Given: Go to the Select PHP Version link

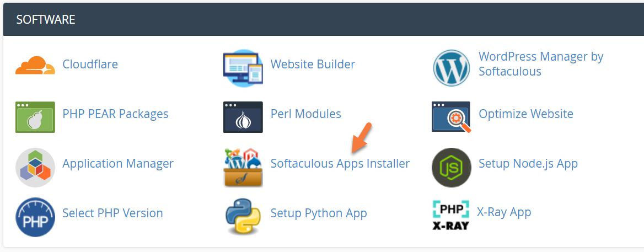Looking at the screenshot, I should [x=112, y=213].
